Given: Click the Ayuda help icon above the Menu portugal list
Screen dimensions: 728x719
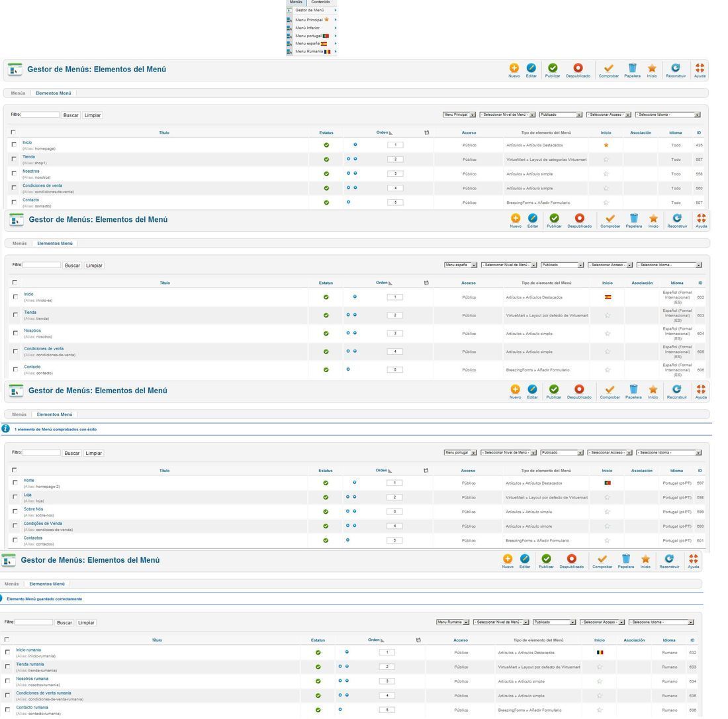Looking at the screenshot, I should (x=701, y=389).
